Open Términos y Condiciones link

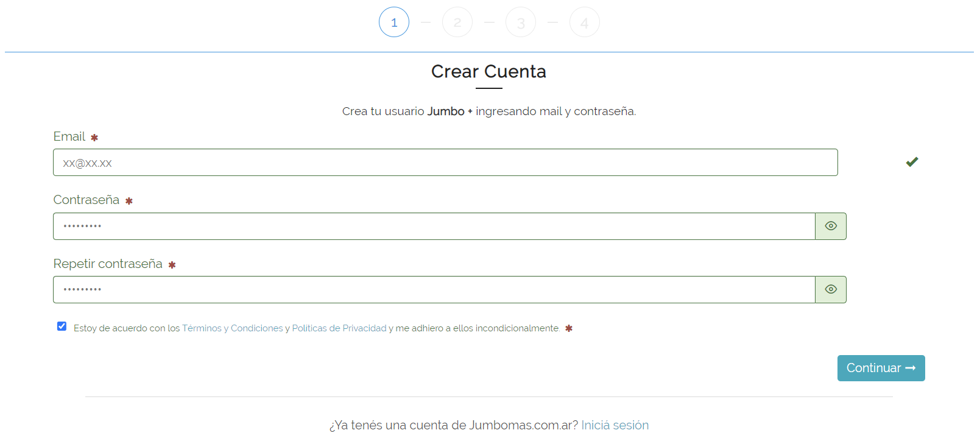coord(233,328)
